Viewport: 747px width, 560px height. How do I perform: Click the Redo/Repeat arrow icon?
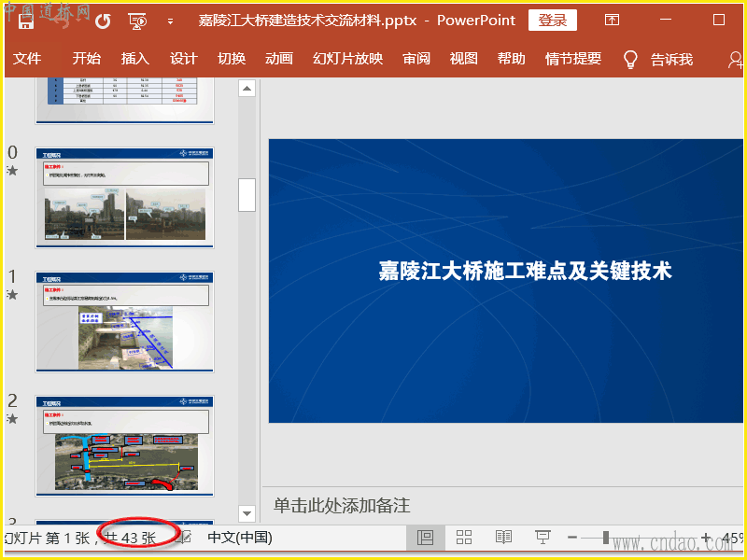pos(103,21)
